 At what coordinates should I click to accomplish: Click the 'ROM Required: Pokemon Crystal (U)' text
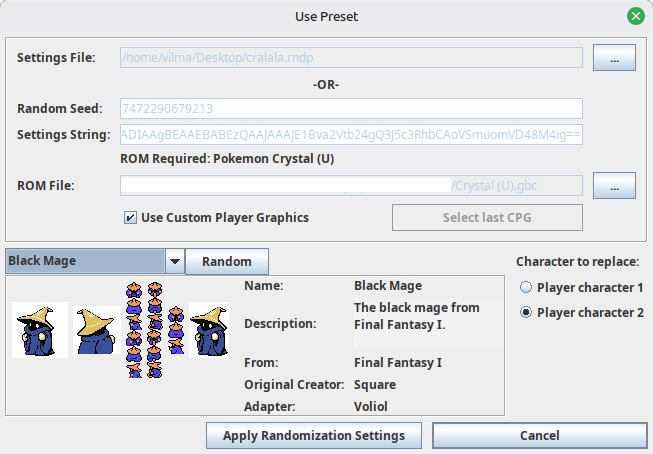227,159
